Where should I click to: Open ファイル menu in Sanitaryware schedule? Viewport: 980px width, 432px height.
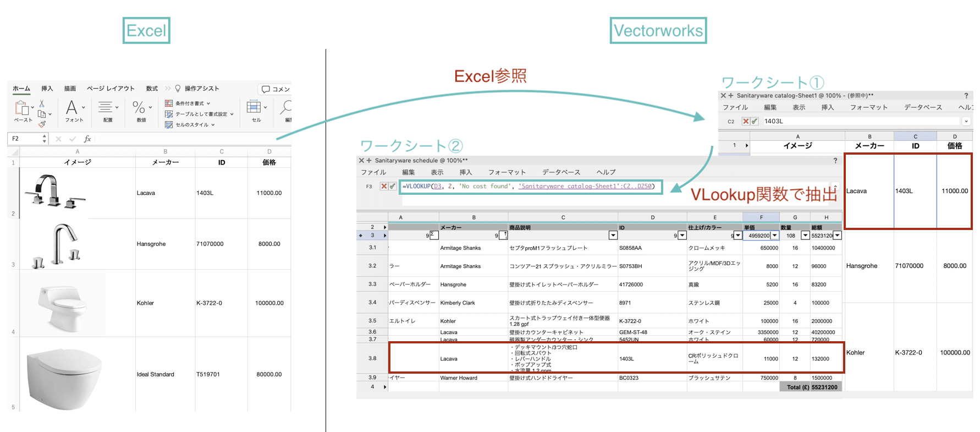[x=373, y=172]
